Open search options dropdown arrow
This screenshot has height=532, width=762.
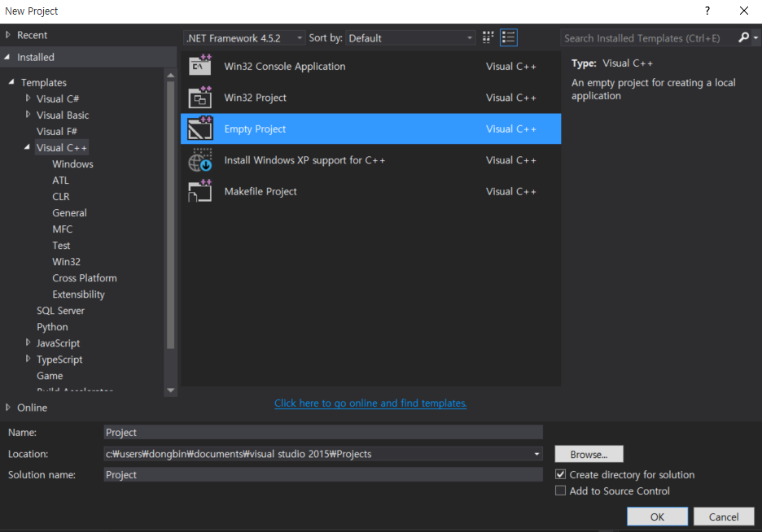pyautogui.click(x=755, y=37)
